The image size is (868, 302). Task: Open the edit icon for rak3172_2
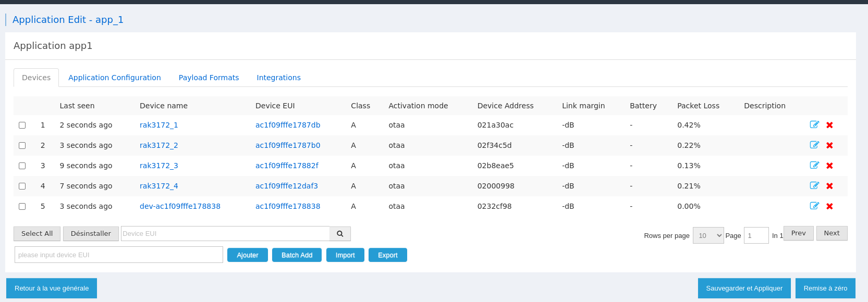click(x=814, y=145)
